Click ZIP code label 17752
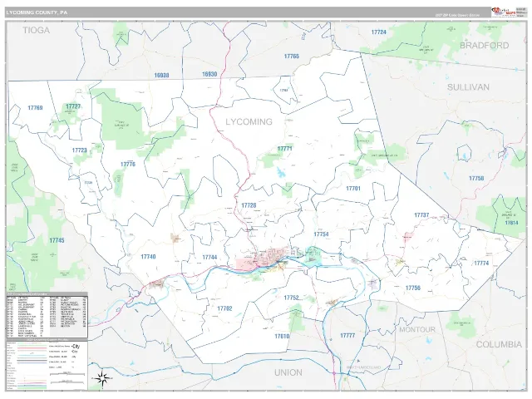 (x=291, y=298)
